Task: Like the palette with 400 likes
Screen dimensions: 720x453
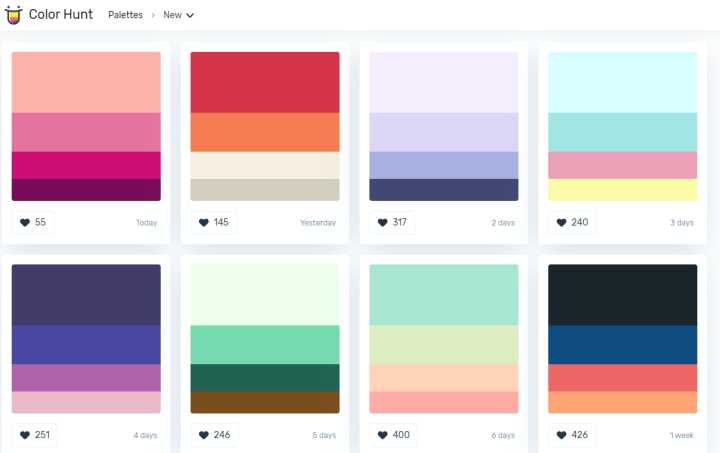Action: pyautogui.click(x=394, y=435)
